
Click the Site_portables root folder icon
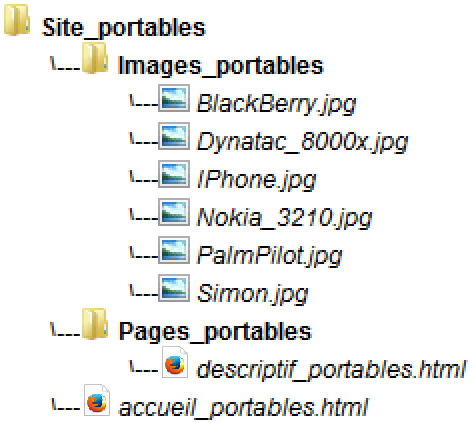(17, 20)
